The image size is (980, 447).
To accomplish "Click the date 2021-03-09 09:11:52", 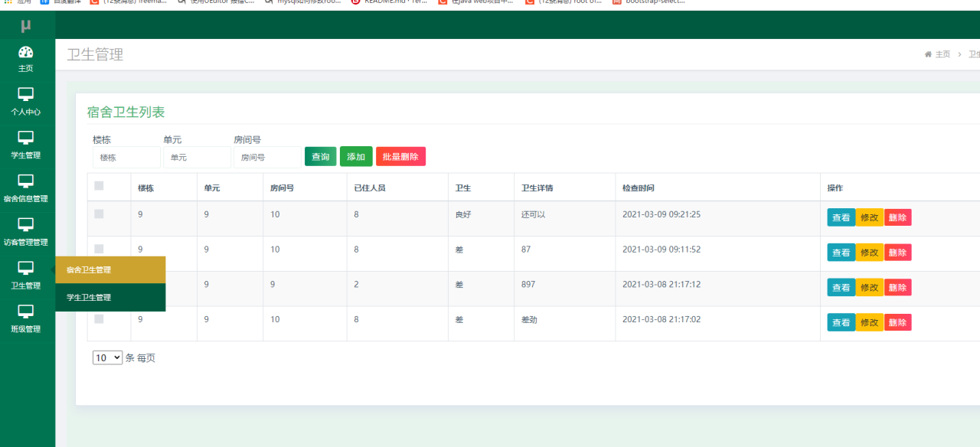I will coord(661,249).
